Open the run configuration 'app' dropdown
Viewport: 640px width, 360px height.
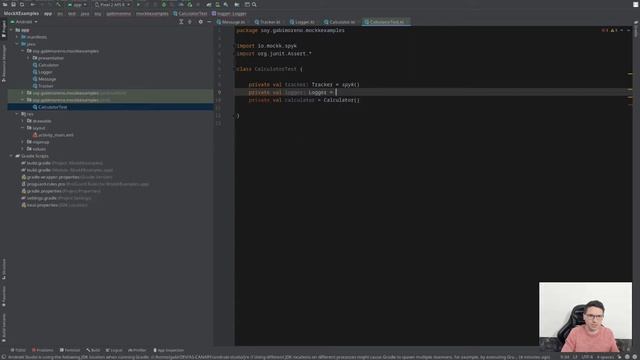click(77, 4)
